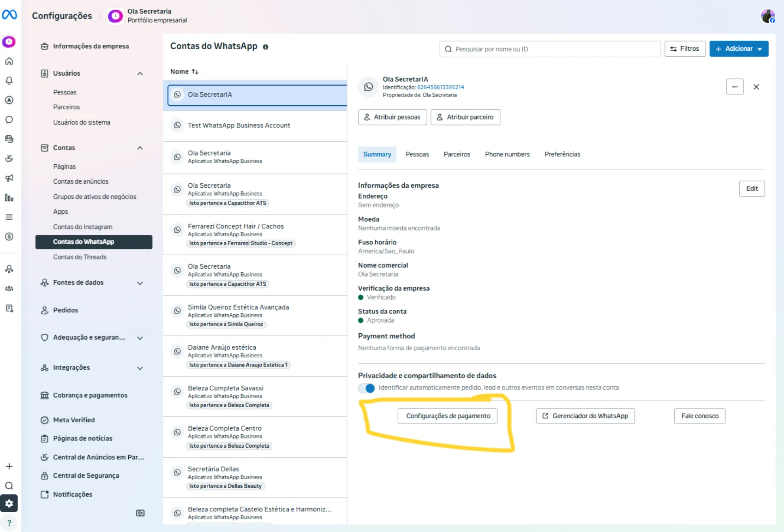
Task: Click the Atribuir pessoas button
Action: [392, 117]
